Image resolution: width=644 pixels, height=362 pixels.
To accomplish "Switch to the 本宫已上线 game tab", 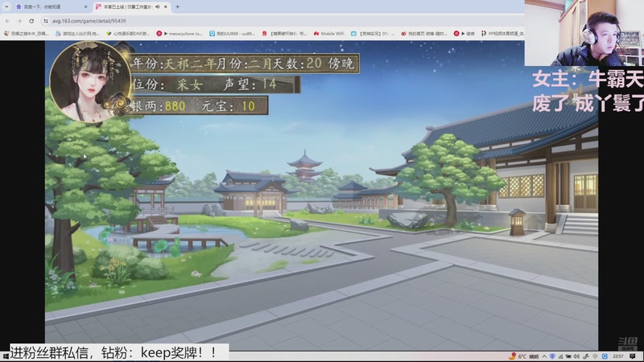I will coord(131,6).
